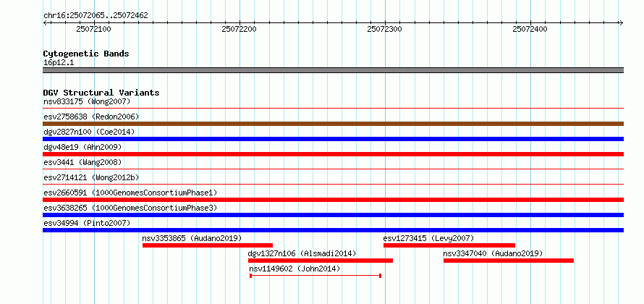Select the red dgv48e19 variant bar
This screenshot has width=644, height=304.
click(x=333, y=154)
